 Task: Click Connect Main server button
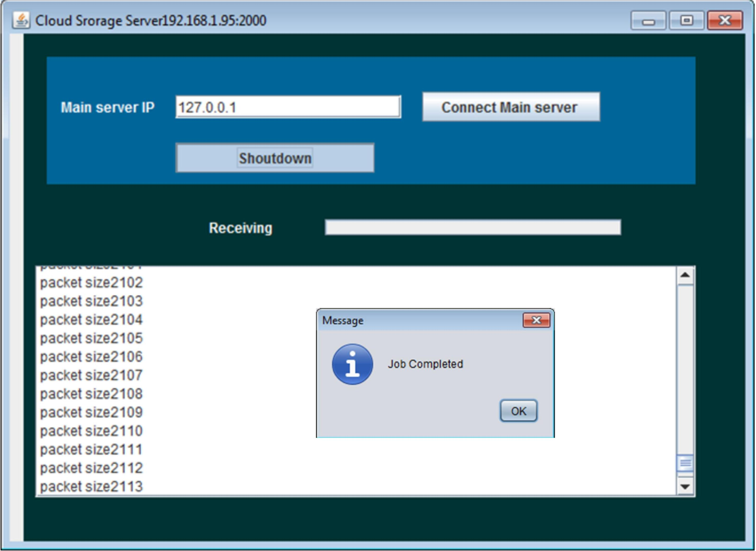coord(511,107)
